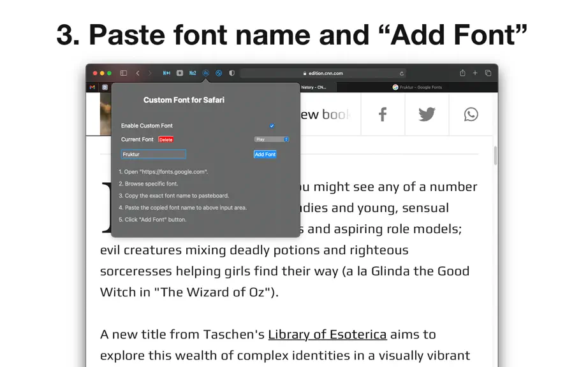Add a new tab with plus icon

coord(475,73)
